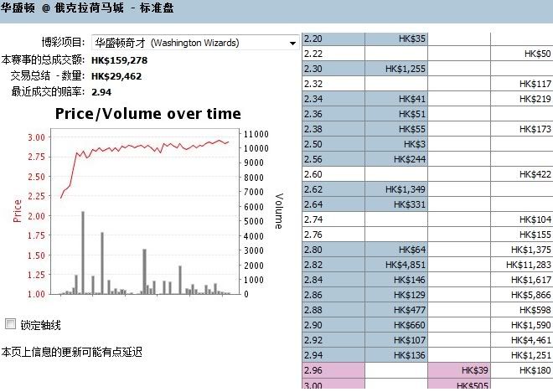Enable the 锁定轴线 checkbox
This screenshot has height=392, width=553.
coord(10,324)
